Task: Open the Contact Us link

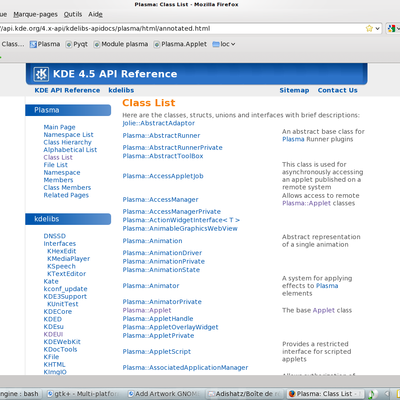Action: coord(337,90)
